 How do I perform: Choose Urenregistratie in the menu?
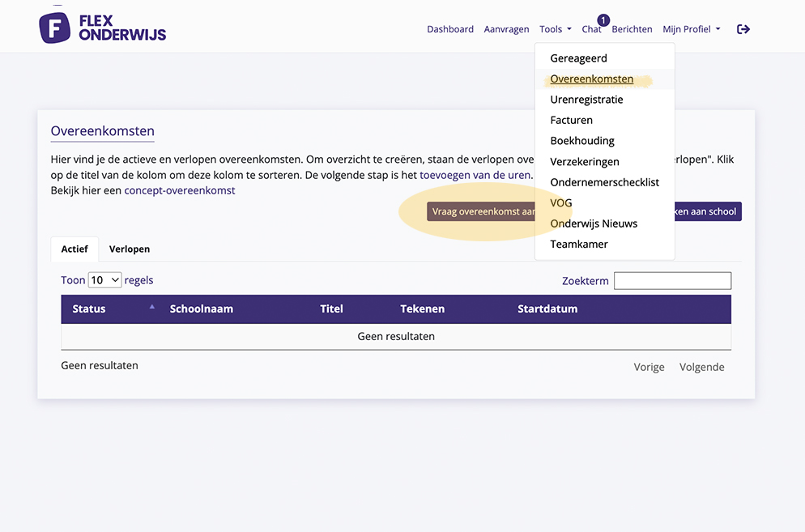[586, 100]
